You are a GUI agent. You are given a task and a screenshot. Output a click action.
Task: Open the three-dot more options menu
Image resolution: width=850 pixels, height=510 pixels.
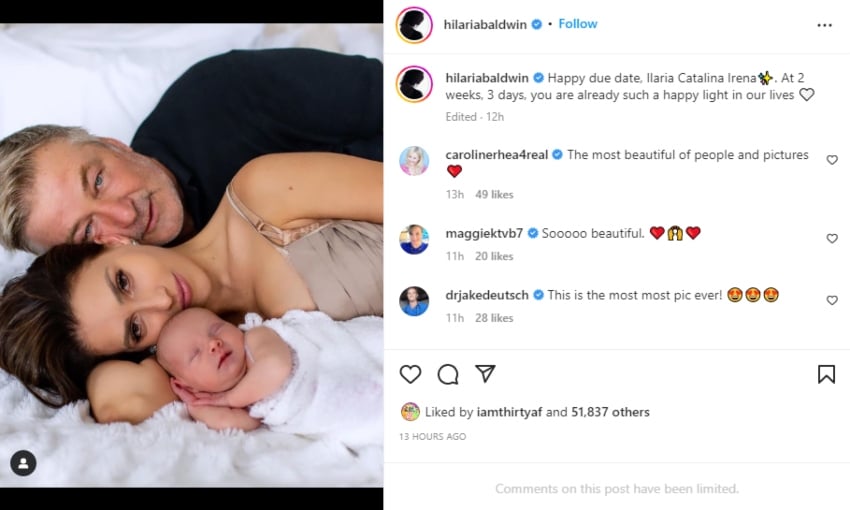pos(824,25)
